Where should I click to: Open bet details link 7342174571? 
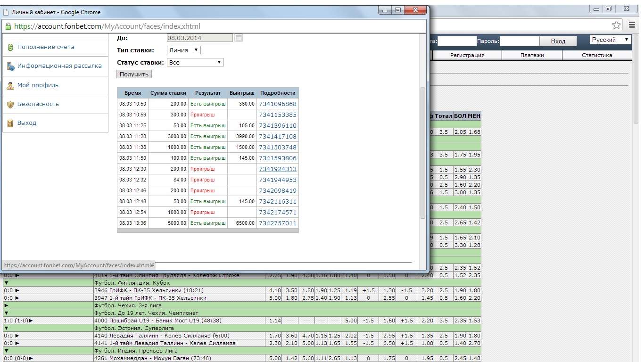pyautogui.click(x=278, y=212)
